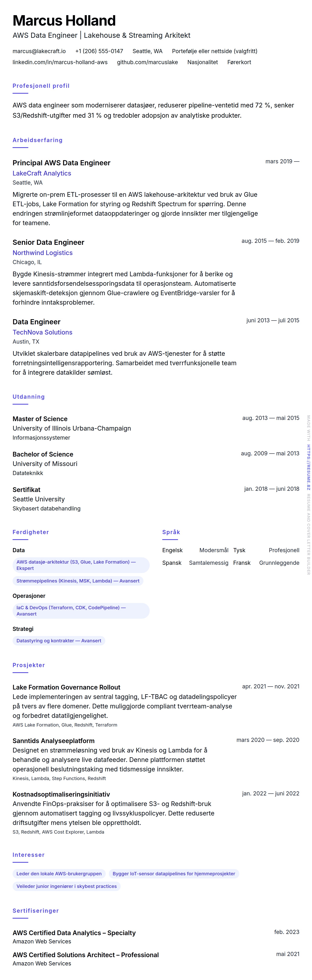Click the Lake Formation Governance Rollout title
Screen dimensions: 312x980
point(66,687)
